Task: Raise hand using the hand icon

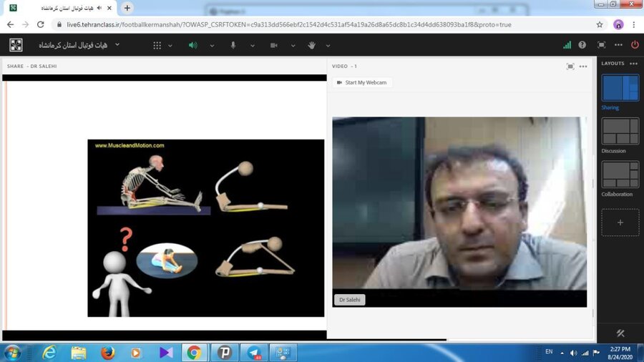Action: 312,45
